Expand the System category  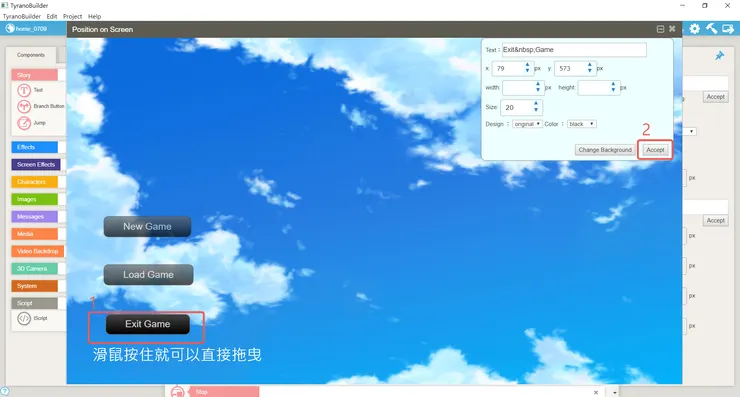point(34,286)
